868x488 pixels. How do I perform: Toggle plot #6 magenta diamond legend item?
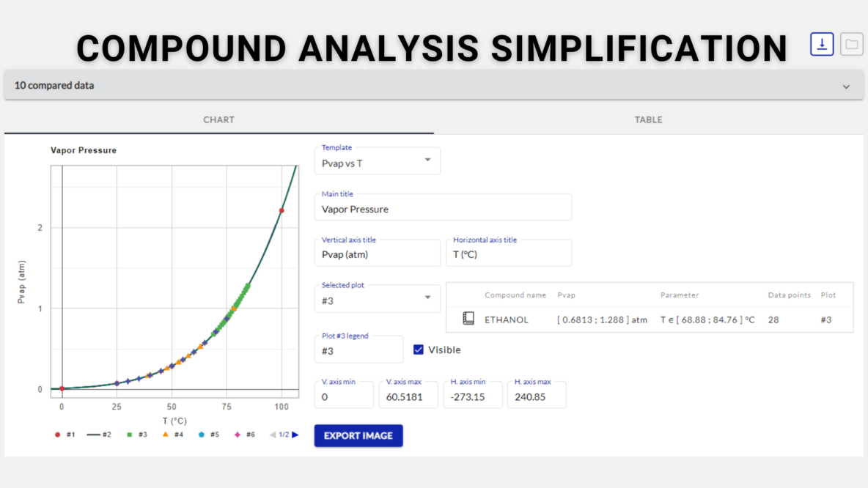[244, 435]
